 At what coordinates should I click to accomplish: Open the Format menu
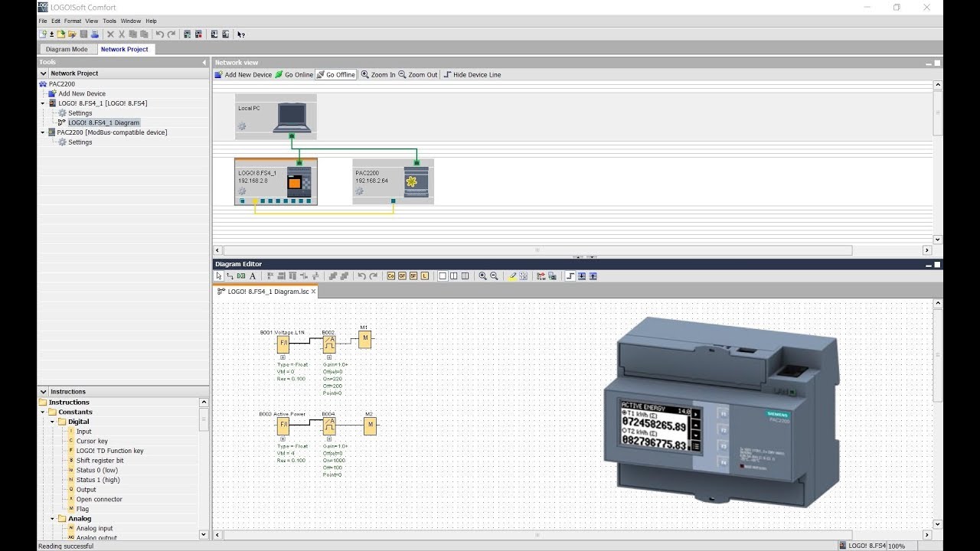73,21
